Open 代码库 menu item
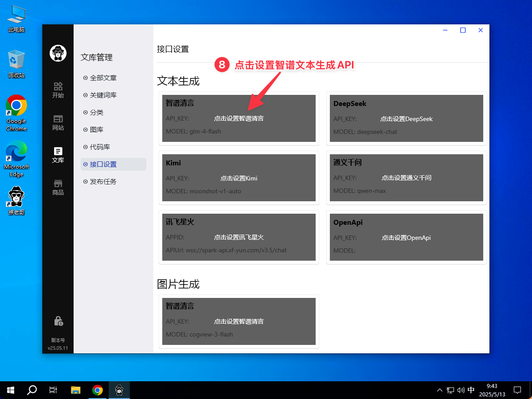Image resolution: width=532 pixels, height=399 pixels. [x=113, y=147]
